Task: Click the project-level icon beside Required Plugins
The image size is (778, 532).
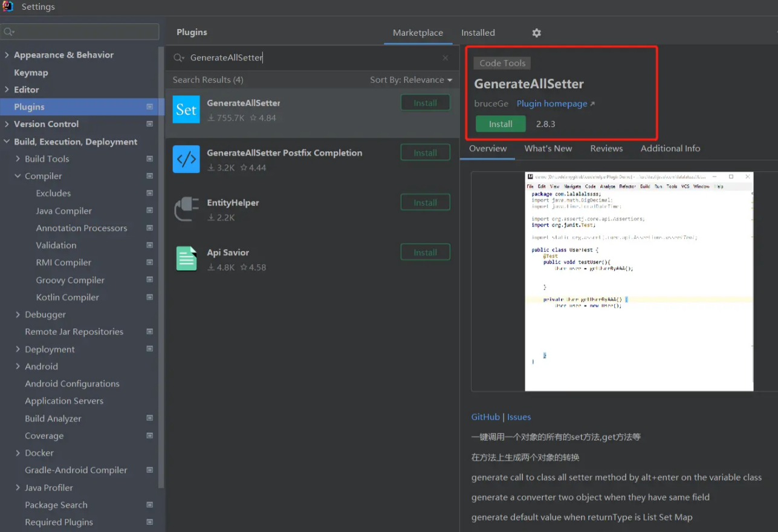Action: (150, 522)
